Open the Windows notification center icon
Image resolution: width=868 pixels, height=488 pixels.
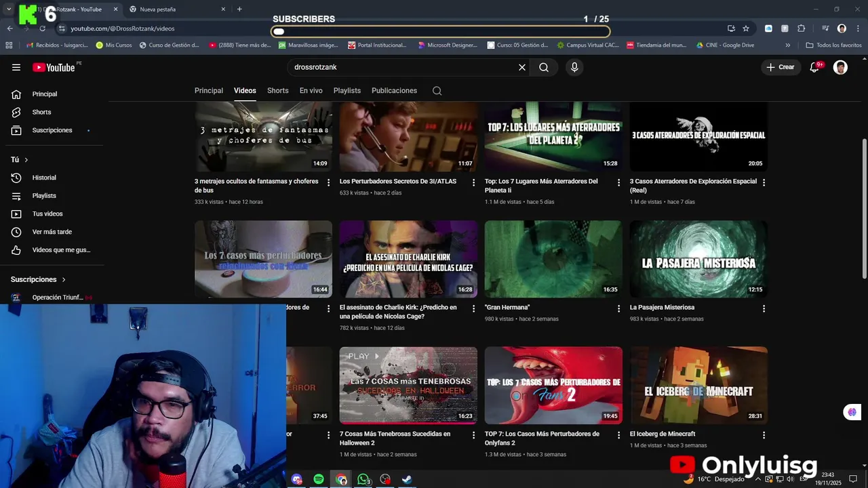853,479
